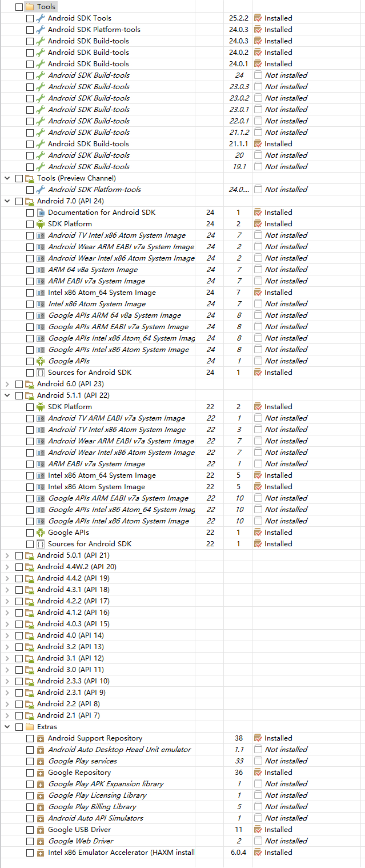The width and height of the screenshot is (365, 868).
Task: Click the wrench icon of Build-tools 21.1.1 row
Action: coord(41,144)
